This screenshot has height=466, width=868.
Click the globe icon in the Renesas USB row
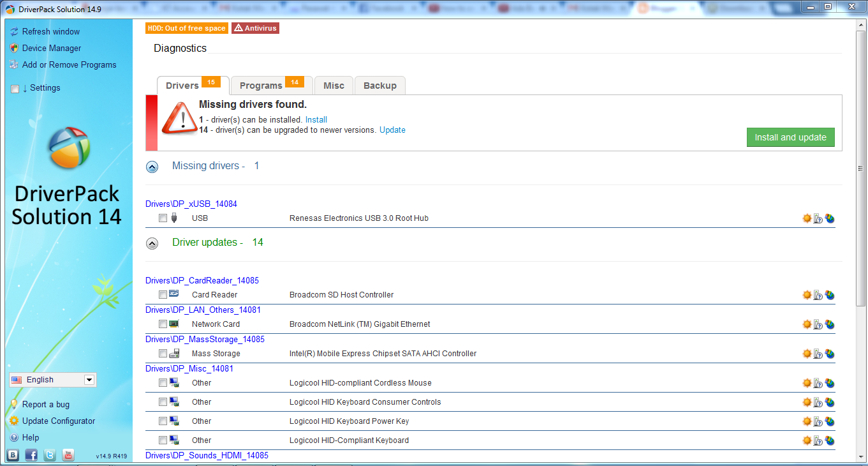tap(830, 218)
